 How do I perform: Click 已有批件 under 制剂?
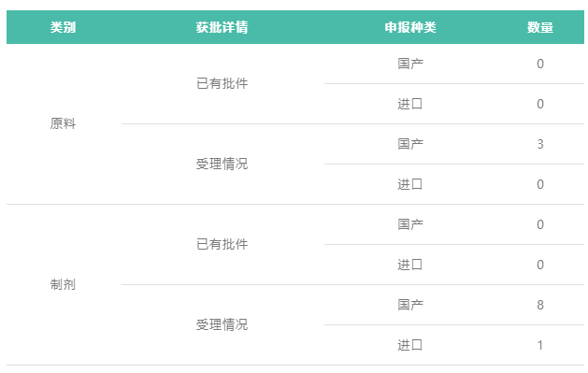(222, 244)
